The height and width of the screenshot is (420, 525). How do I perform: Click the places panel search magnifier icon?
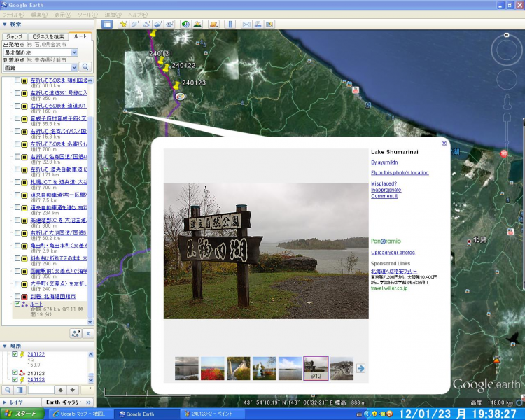8,390
